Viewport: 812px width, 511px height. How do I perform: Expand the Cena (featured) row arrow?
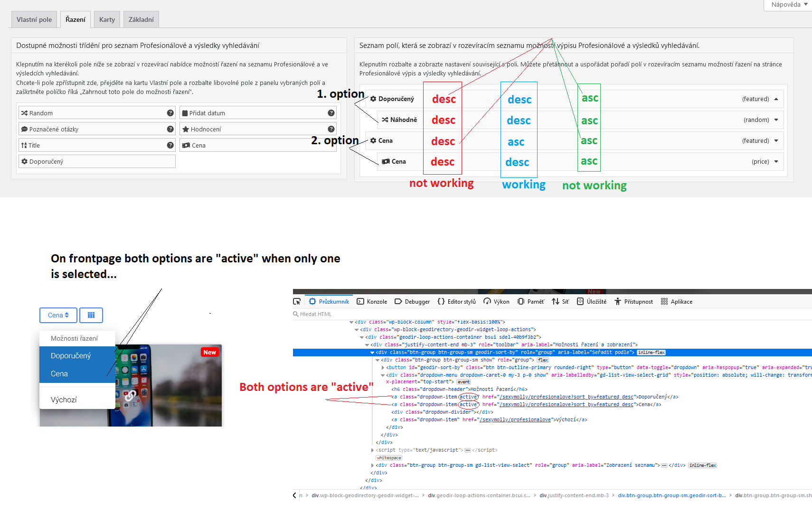click(776, 140)
